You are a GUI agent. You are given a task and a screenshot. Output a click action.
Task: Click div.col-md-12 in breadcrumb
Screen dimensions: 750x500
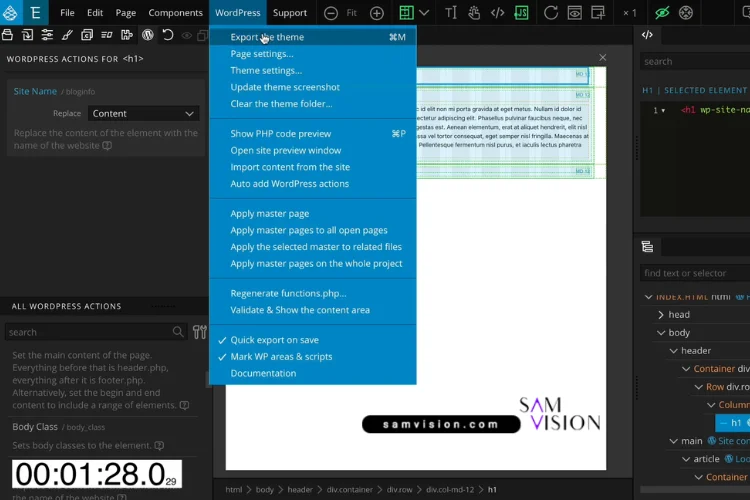click(x=450, y=489)
